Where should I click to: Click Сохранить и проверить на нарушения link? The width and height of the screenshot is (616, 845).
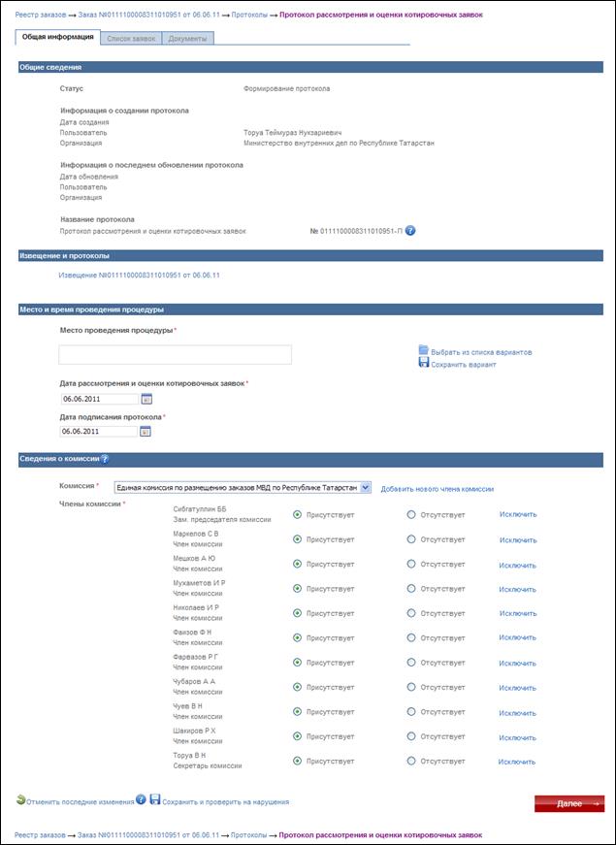pos(225,802)
